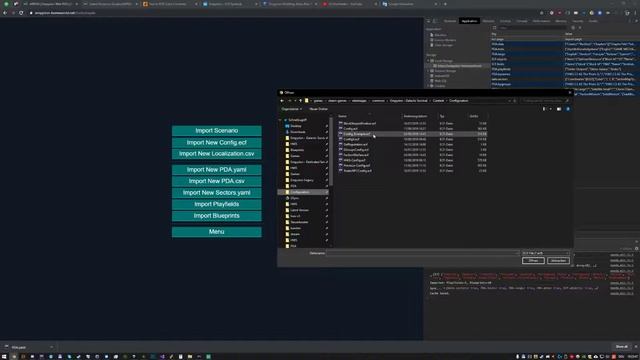Switch to DevTools Performance tab
Screen dimensions: 640x360
[541, 21]
